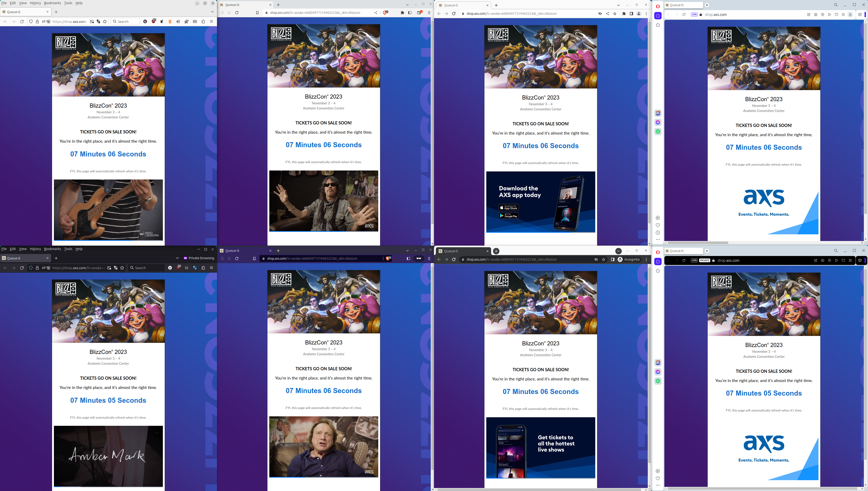The image size is (868, 491).
Task: Bookmark page with star in regular Chrome window
Action: coord(615,14)
